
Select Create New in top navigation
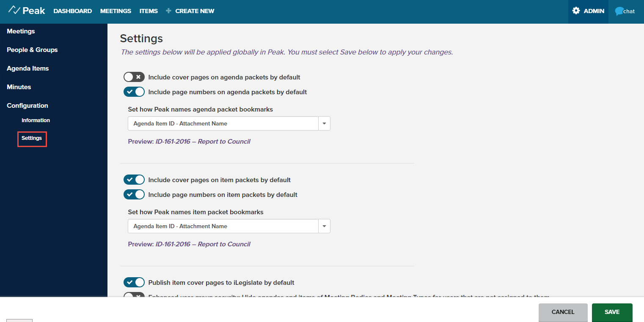click(x=195, y=11)
